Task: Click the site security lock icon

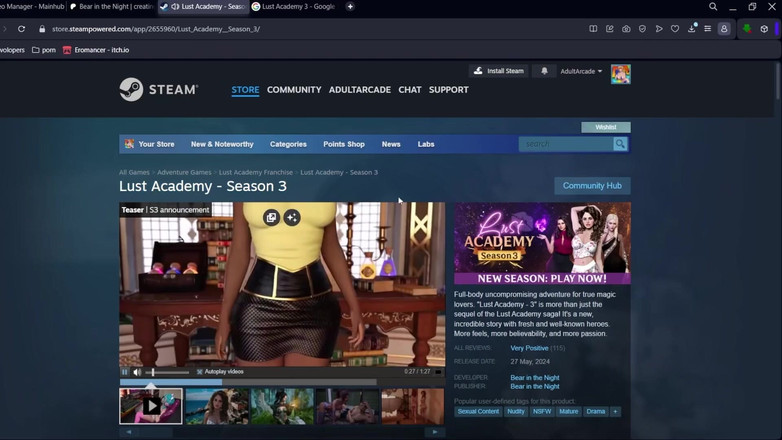Action: pos(42,29)
